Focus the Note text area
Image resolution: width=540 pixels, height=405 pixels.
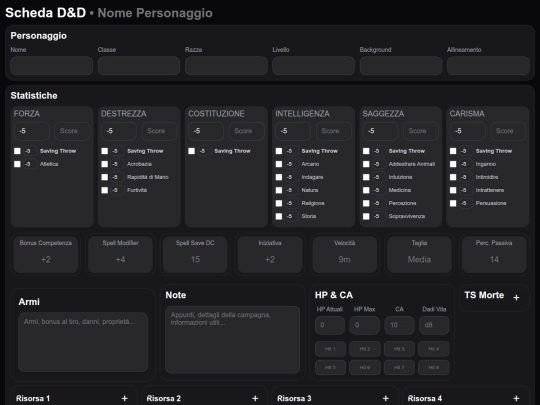232,340
